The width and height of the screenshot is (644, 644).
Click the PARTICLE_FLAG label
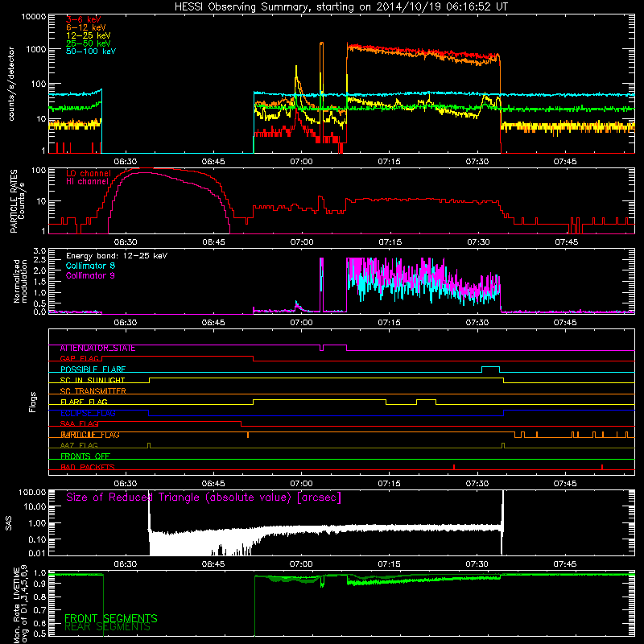click(90, 435)
